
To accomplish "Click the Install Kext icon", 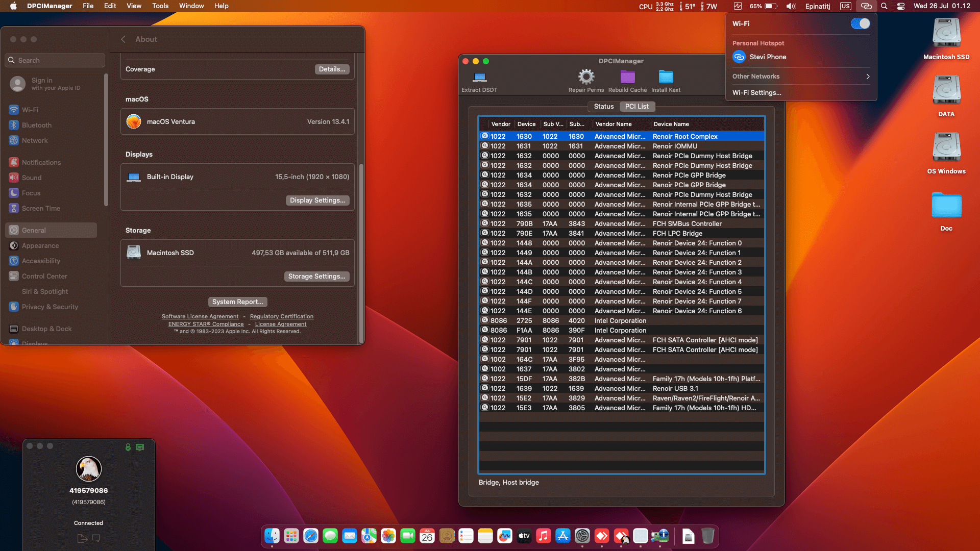I will [x=666, y=77].
